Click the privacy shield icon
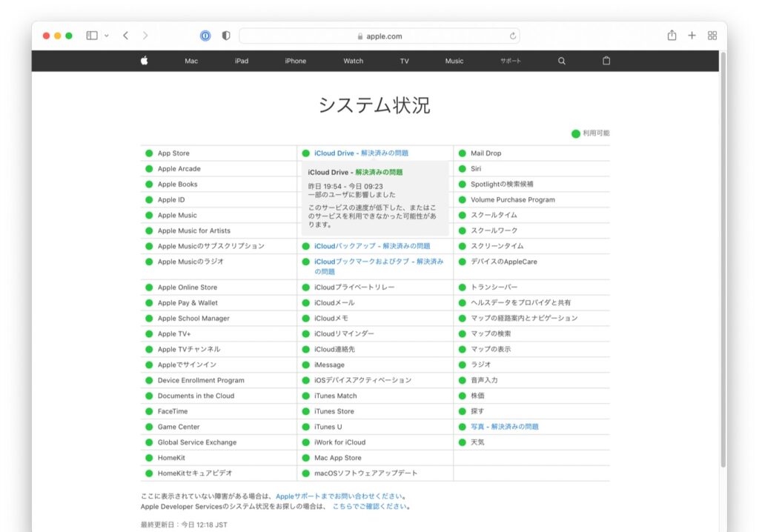 226,36
